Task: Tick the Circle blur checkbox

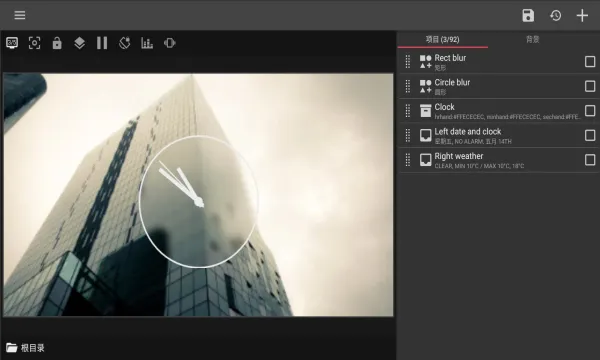Action: click(590, 86)
